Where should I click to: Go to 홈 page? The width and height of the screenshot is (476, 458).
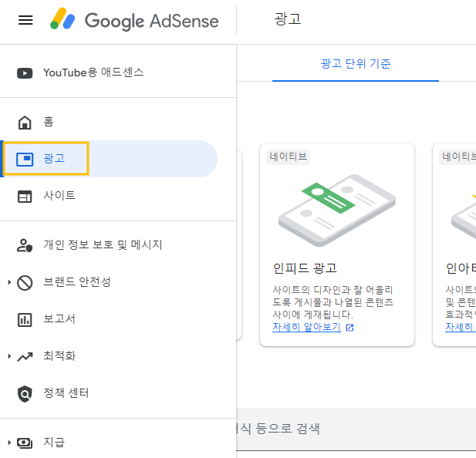49,122
